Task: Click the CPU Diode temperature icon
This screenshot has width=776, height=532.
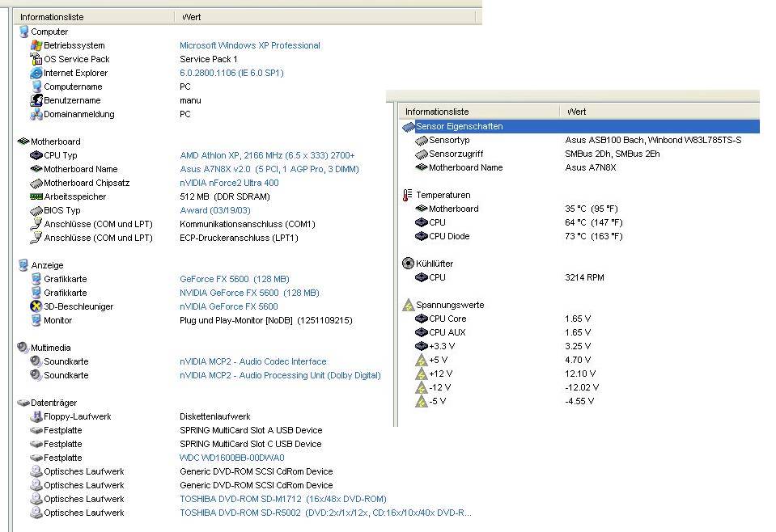Action: coord(421,236)
